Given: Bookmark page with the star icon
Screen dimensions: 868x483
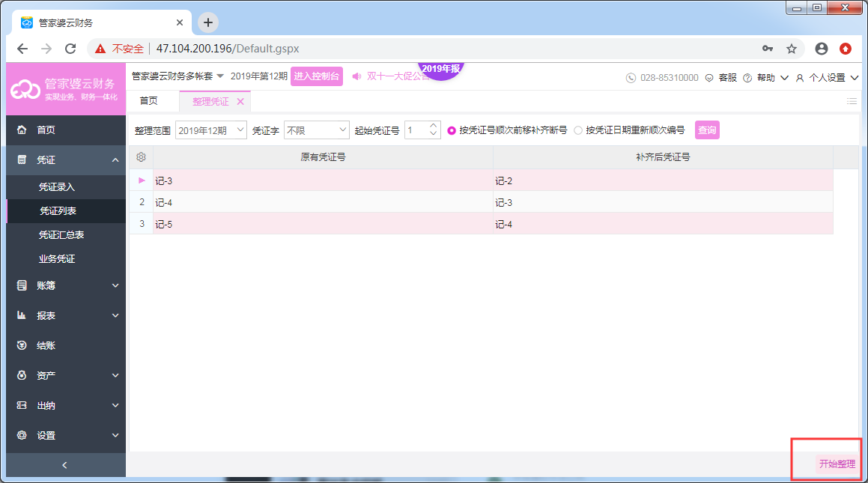Looking at the screenshot, I should click(x=792, y=49).
